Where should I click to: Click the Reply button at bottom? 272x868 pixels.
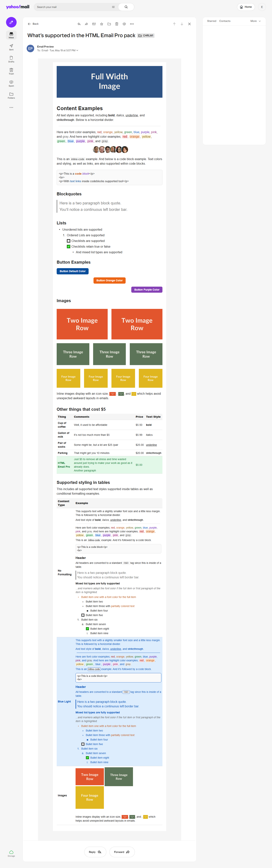95,852
